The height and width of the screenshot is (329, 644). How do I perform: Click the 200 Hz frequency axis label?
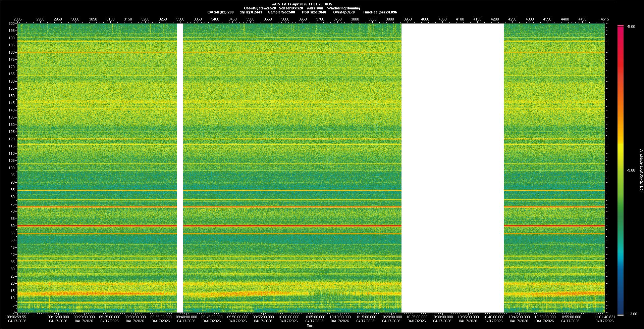11,24
